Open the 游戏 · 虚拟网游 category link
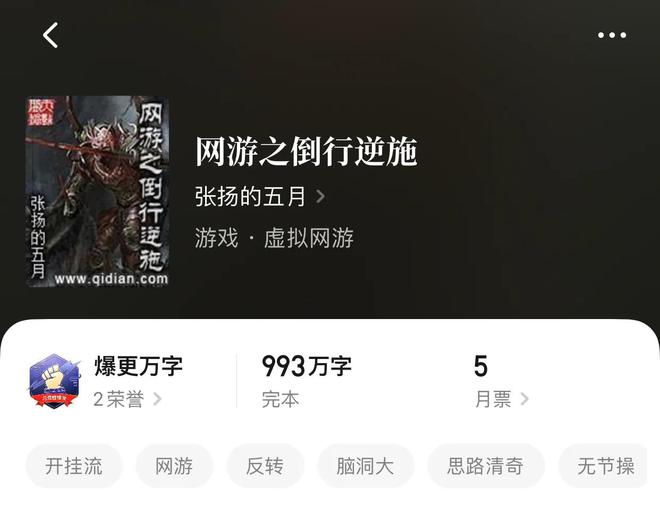This screenshot has height=511, width=660. tap(274, 238)
